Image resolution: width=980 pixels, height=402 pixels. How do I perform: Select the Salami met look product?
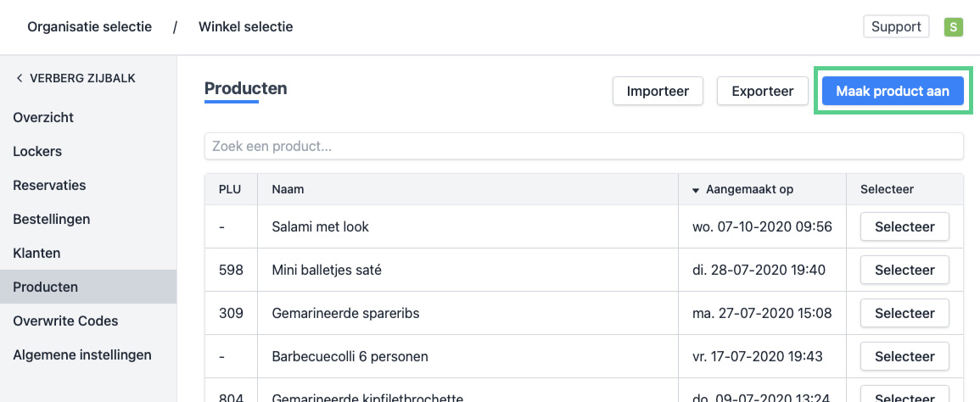[904, 227]
